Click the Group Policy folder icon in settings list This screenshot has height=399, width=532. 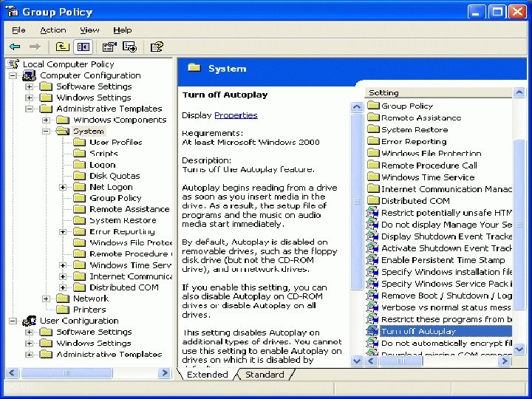(x=373, y=106)
